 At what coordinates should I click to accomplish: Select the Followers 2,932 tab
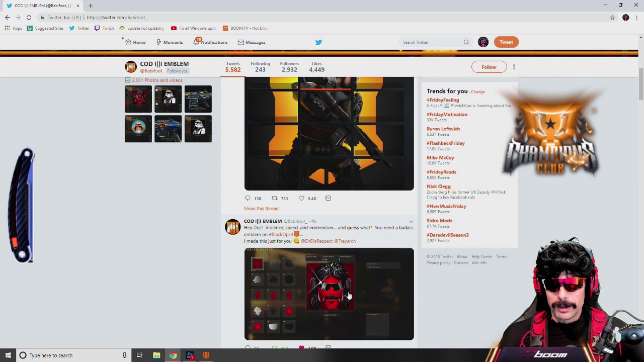click(289, 67)
